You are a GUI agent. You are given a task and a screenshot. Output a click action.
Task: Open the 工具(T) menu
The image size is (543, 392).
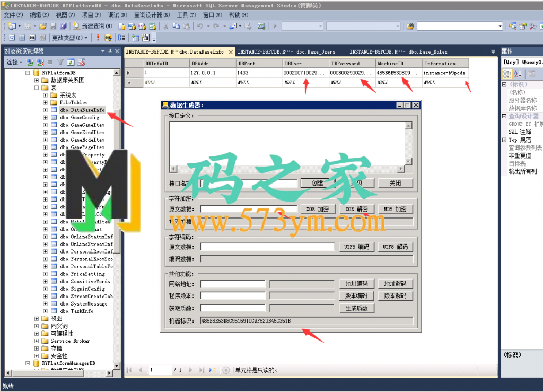[x=187, y=15]
